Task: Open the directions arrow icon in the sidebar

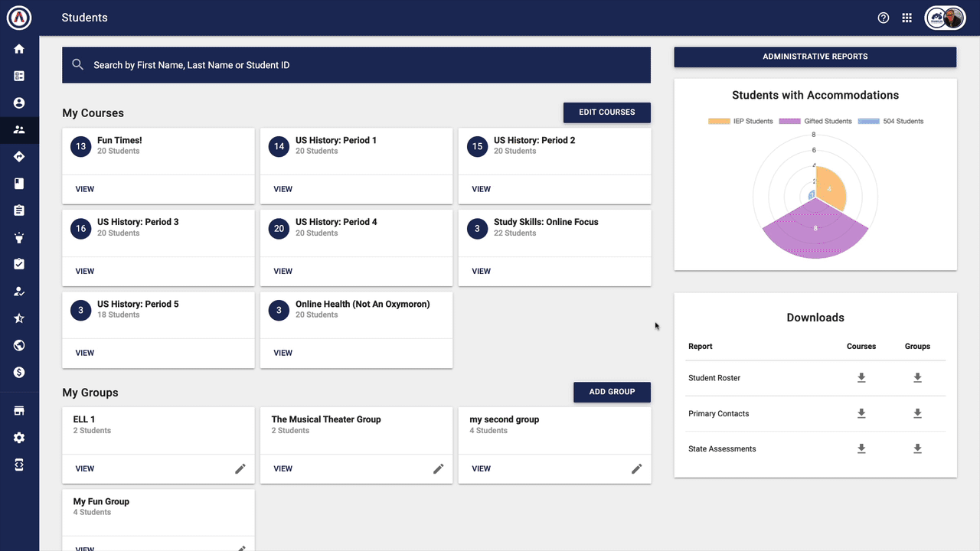Action: click(19, 157)
